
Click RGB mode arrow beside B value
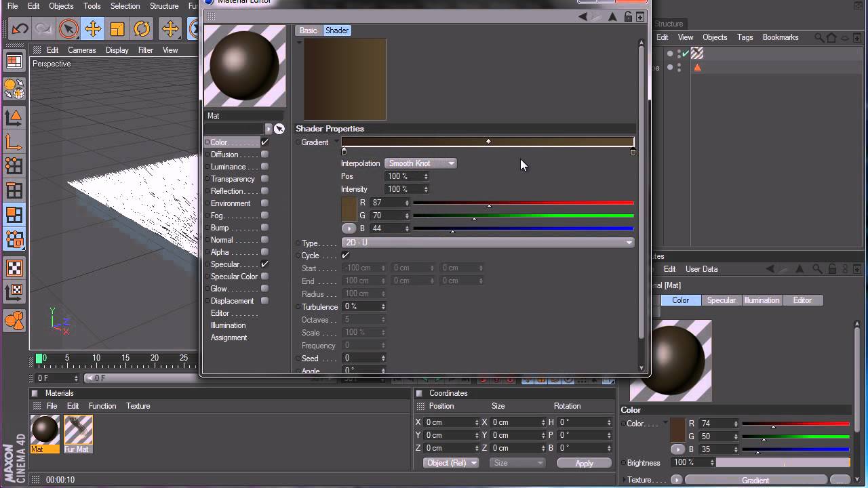(x=349, y=228)
